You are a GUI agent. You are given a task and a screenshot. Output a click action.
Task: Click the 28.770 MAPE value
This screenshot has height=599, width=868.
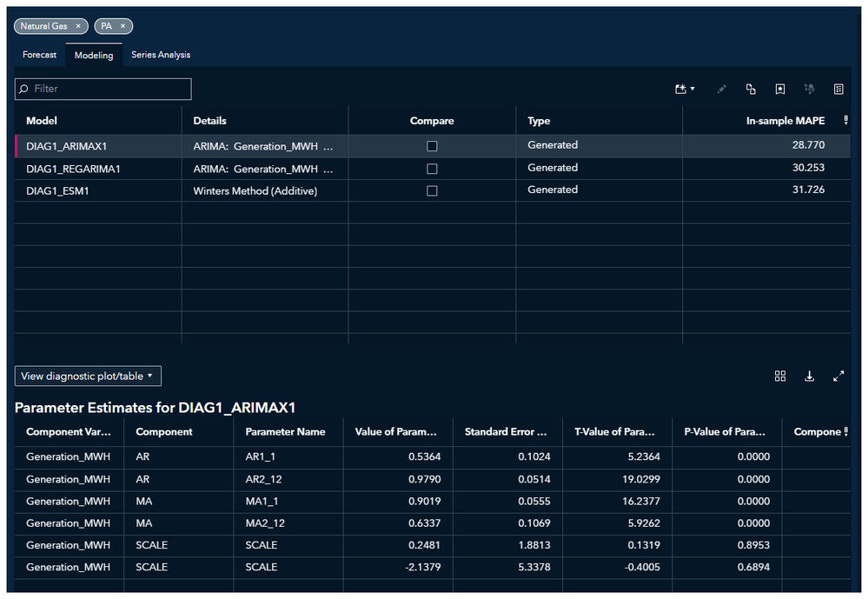coord(808,145)
